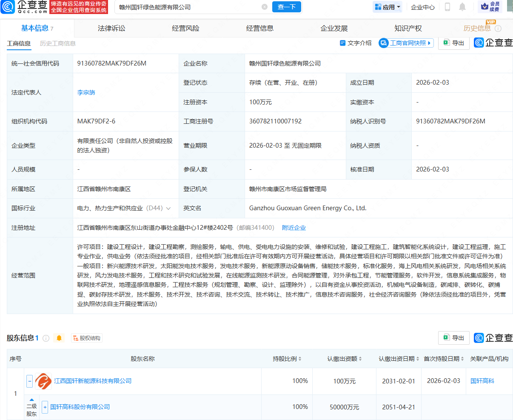513x420 pixels.
Task: Open the 应用 dropdown menu
Action: tap(388, 7)
